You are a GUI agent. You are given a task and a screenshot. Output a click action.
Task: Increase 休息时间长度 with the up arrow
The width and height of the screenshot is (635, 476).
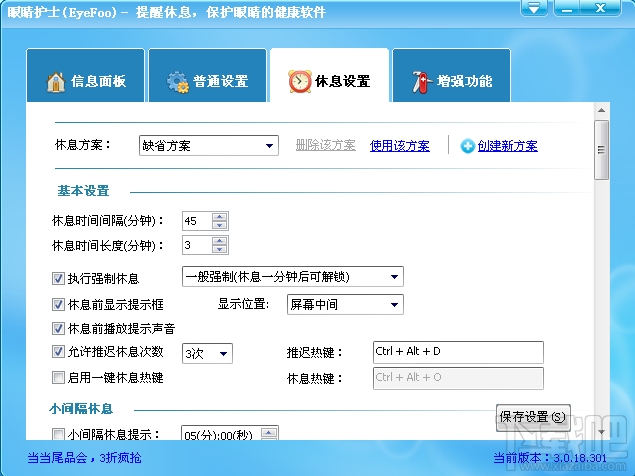(x=219, y=241)
